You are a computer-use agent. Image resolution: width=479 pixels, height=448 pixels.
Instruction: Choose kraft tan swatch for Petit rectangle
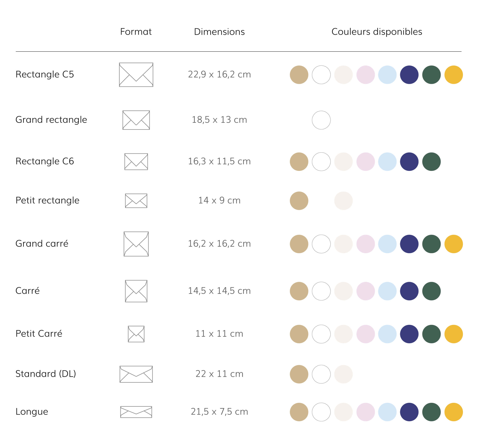(x=299, y=200)
